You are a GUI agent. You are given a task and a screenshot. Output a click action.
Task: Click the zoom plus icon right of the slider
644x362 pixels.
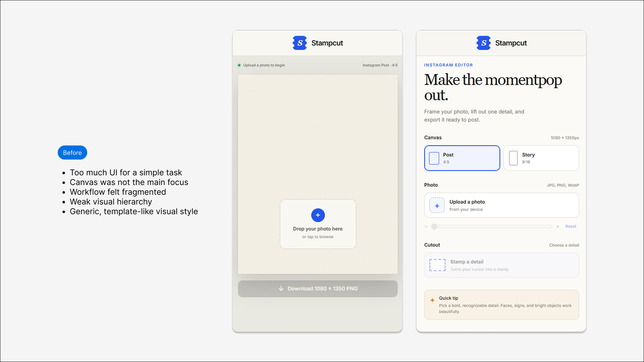(x=557, y=227)
